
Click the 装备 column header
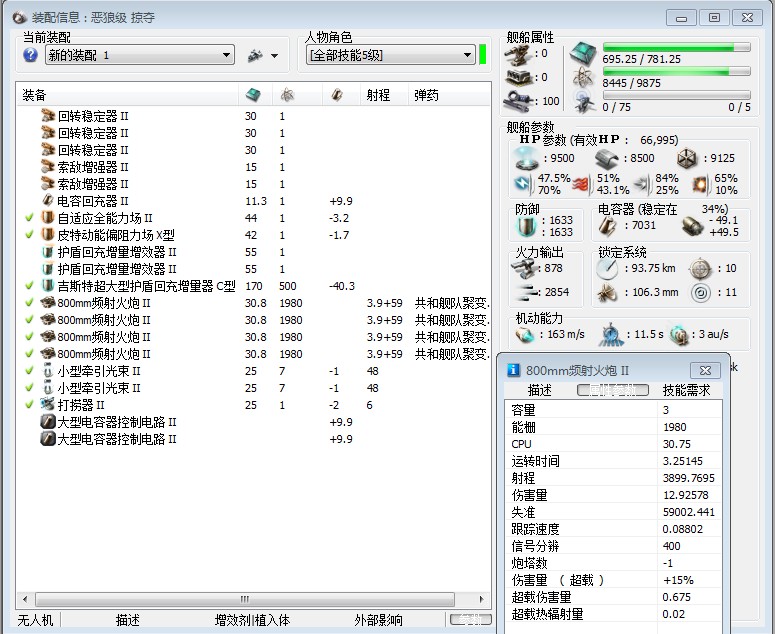[x=127, y=95]
